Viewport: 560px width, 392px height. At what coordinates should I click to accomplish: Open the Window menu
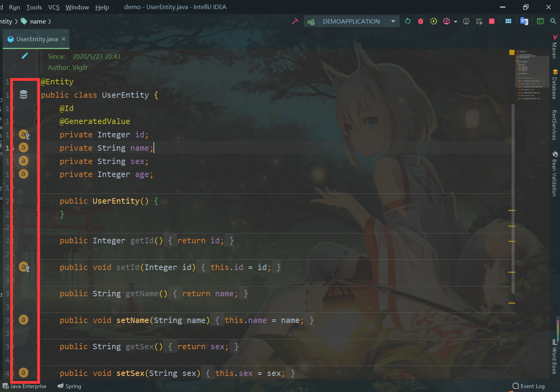point(77,7)
